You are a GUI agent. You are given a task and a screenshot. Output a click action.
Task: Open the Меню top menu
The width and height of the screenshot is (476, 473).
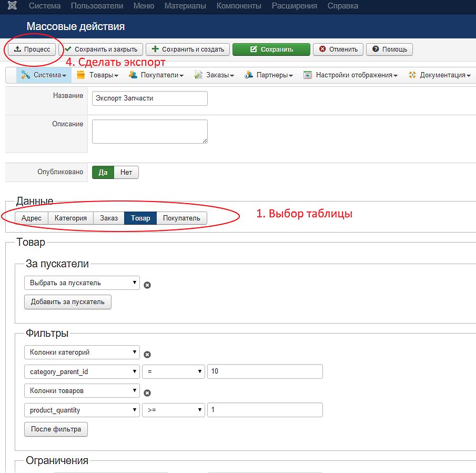click(144, 6)
